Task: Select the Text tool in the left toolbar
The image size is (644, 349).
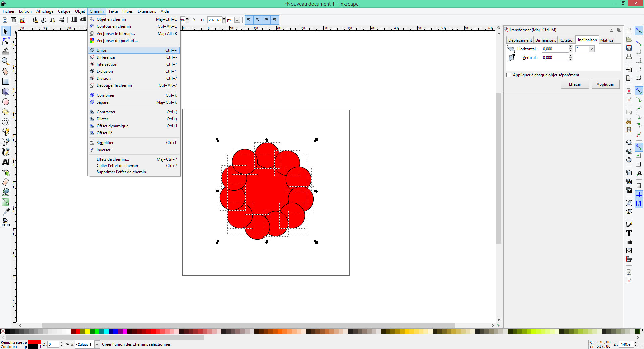Action: [x=5, y=162]
